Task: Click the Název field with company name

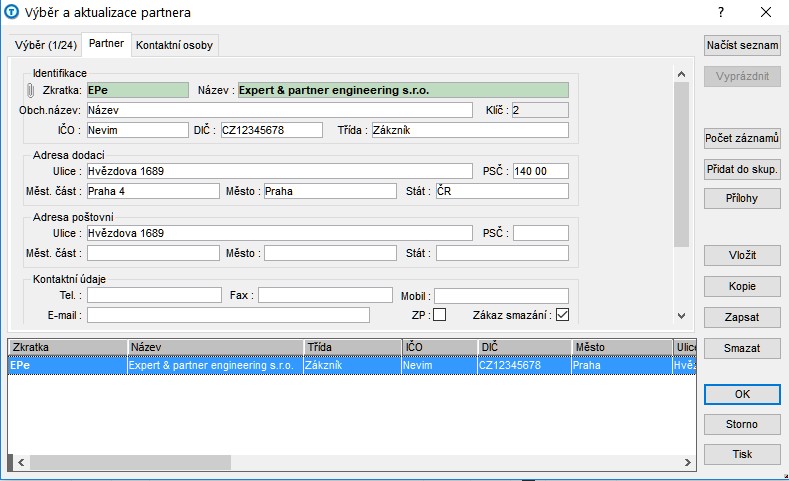Action: pos(403,90)
